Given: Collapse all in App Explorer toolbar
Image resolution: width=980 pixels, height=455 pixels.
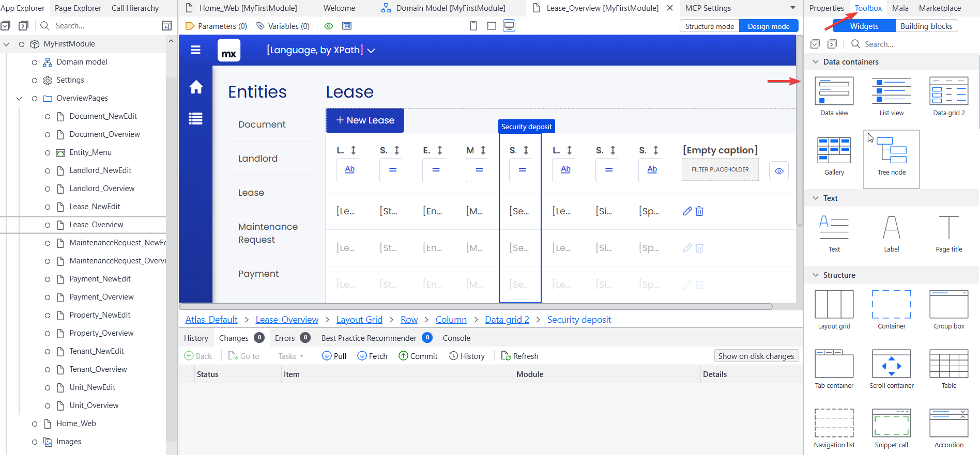Looking at the screenshot, I should coord(5,26).
